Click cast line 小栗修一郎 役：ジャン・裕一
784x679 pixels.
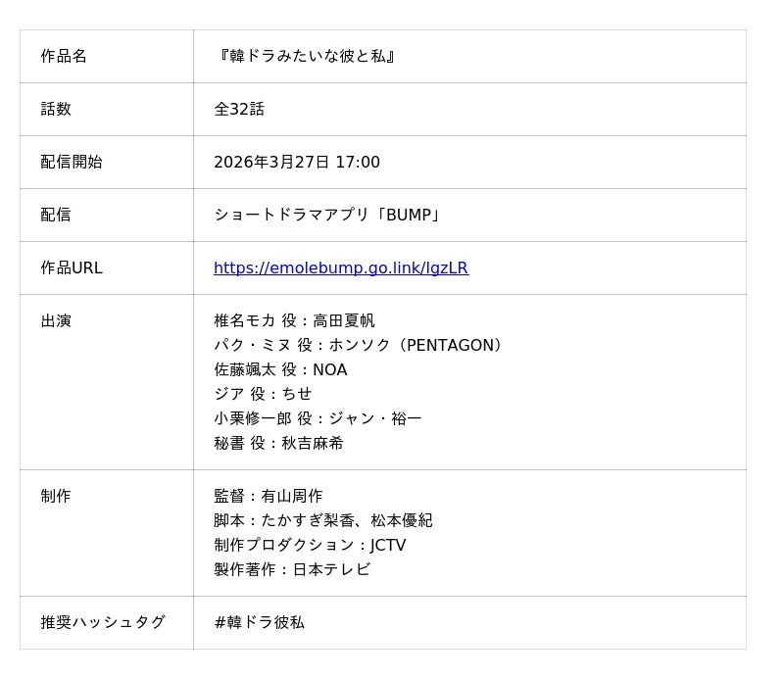[318, 418]
